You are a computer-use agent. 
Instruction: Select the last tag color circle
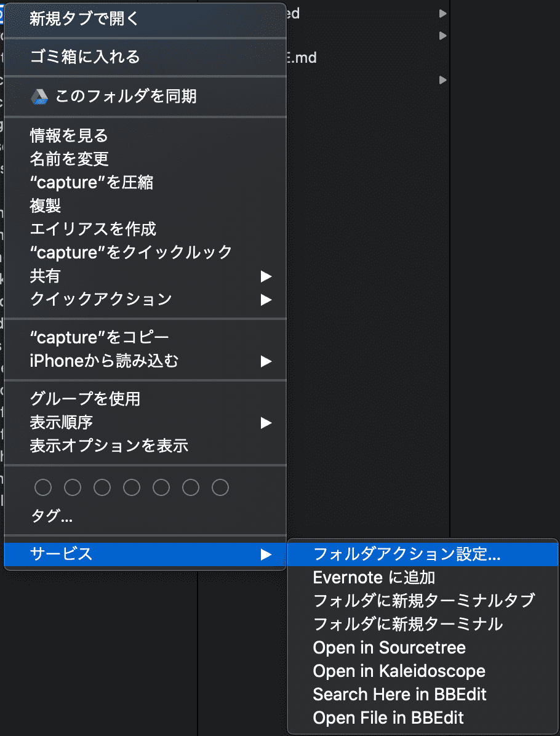(x=220, y=488)
